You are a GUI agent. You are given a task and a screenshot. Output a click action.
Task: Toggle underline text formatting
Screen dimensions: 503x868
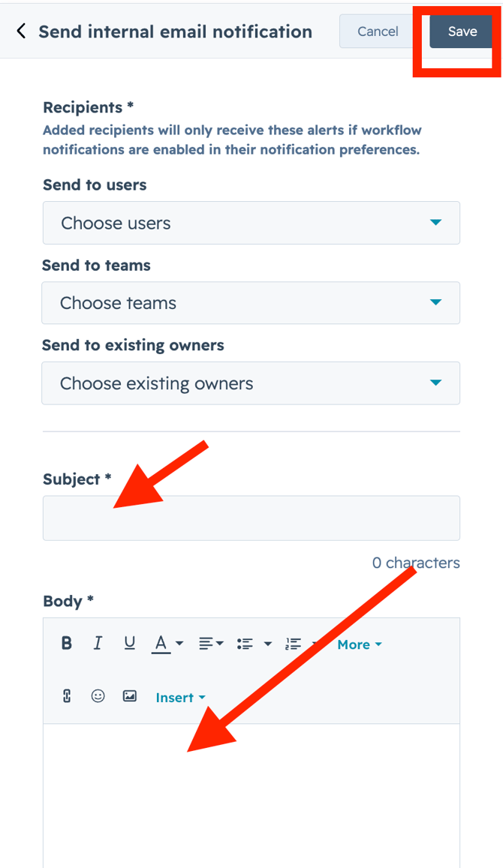pyautogui.click(x=130, y=644)
